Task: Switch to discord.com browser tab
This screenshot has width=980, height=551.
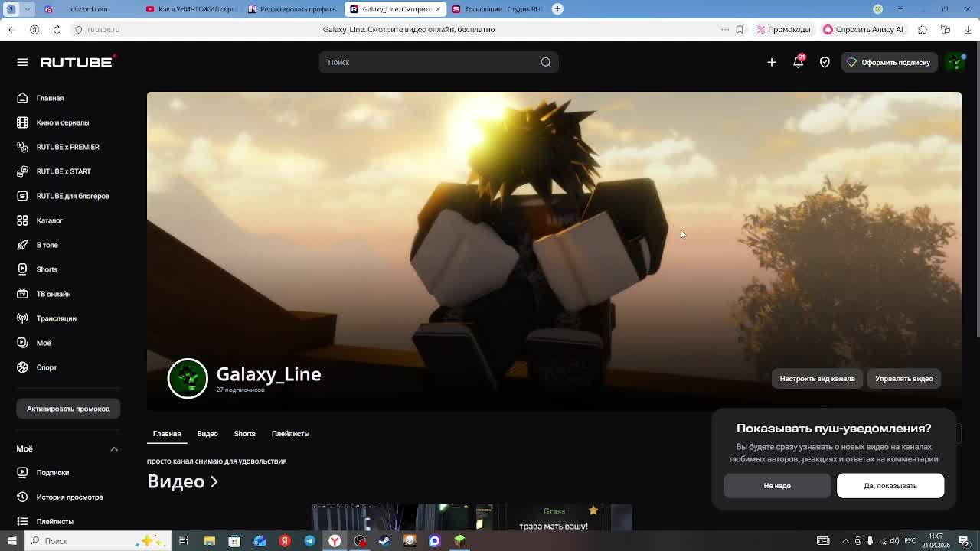Action: click(x=88, y=9)
